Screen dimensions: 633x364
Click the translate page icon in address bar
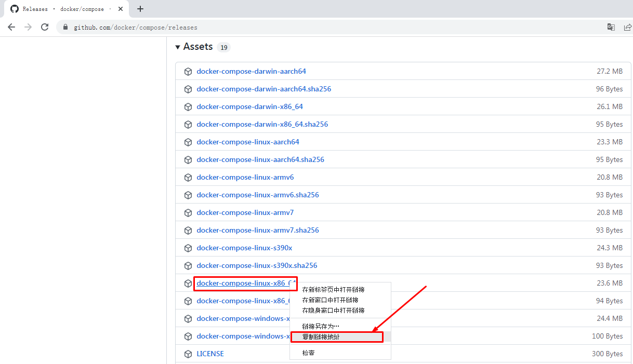(x=611, y=27)
